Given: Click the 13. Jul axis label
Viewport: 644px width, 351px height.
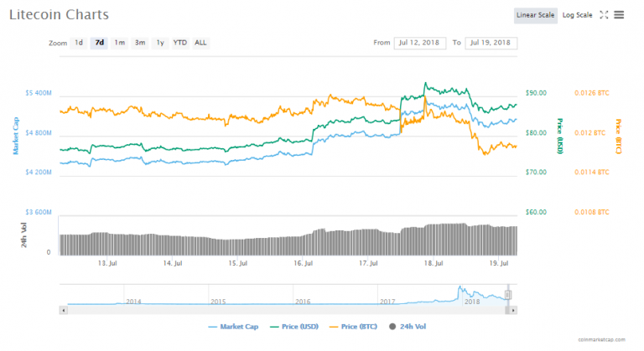Looking at the screenshot, I should (107, 263).
